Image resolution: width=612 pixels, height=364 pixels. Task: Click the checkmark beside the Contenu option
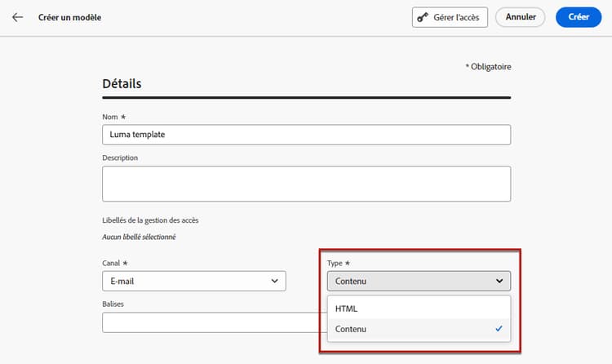click(498, 329)
